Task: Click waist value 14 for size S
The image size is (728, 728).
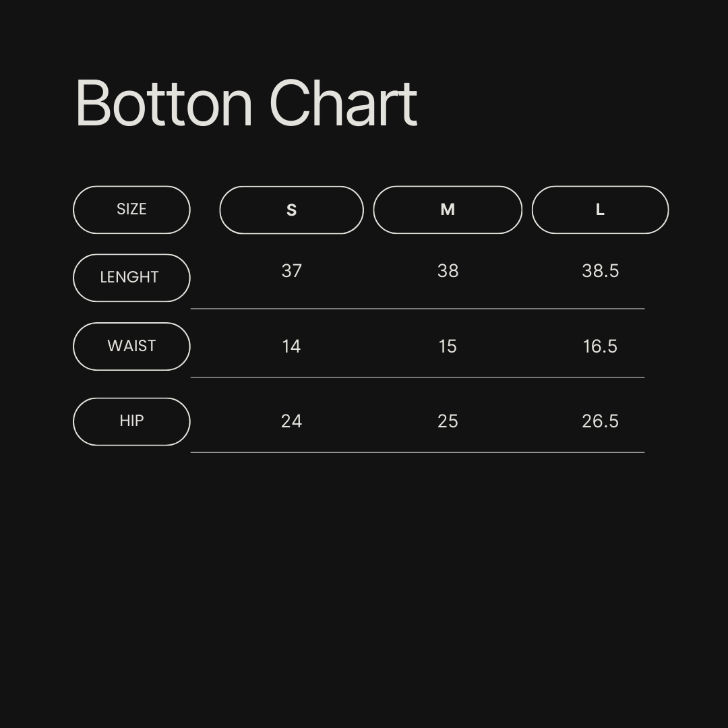Action: coord(291,346)
